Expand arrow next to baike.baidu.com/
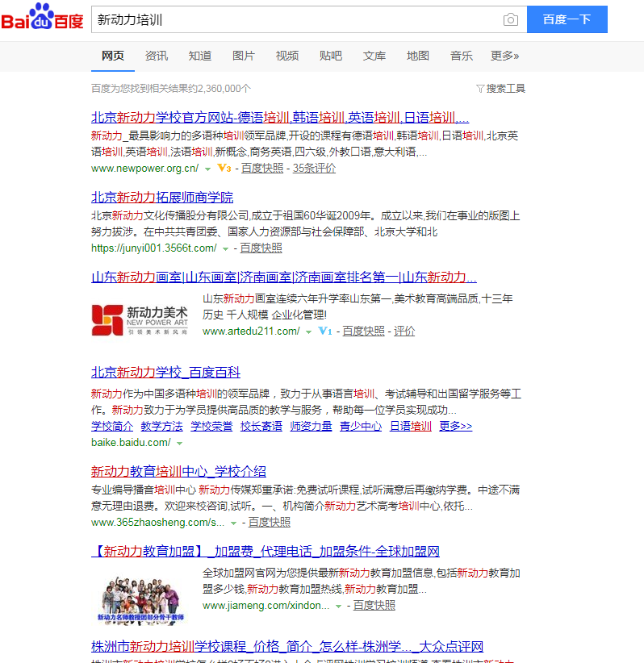Viewport: 644px width, 663px height. point(179,444)
